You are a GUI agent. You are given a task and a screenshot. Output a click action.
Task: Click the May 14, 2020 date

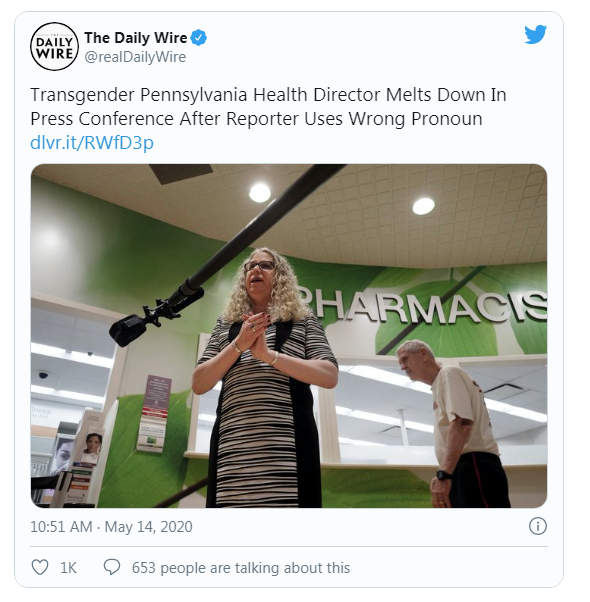coord(148,526)
